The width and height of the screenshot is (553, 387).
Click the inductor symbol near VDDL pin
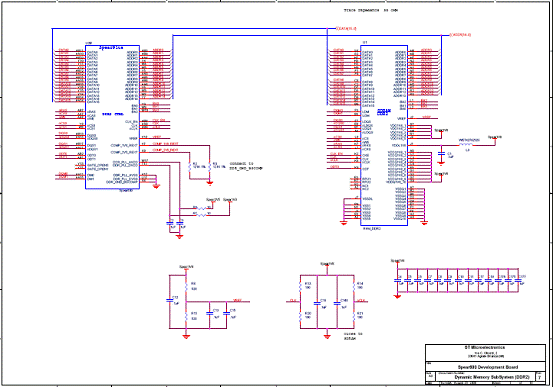(467, 145)
